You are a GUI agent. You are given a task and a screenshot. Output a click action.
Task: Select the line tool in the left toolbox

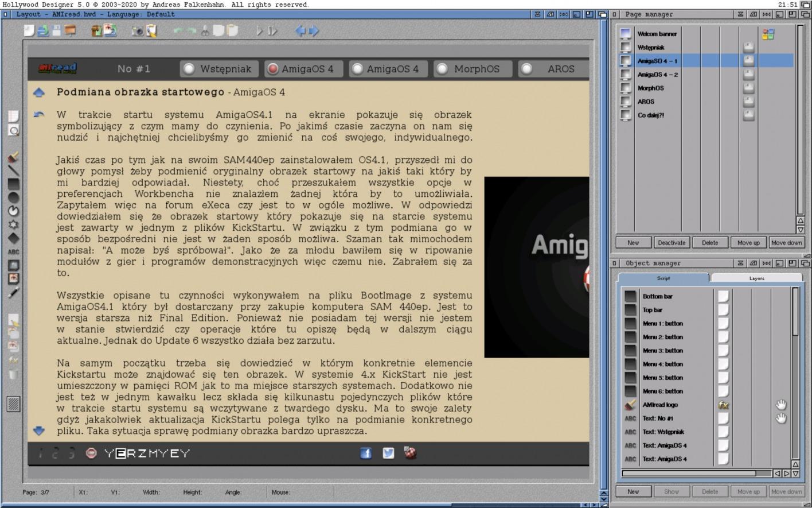(13, 171)
